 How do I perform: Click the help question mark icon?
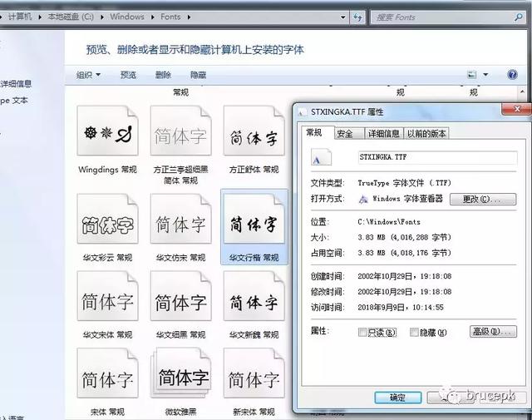click(512, 74)
